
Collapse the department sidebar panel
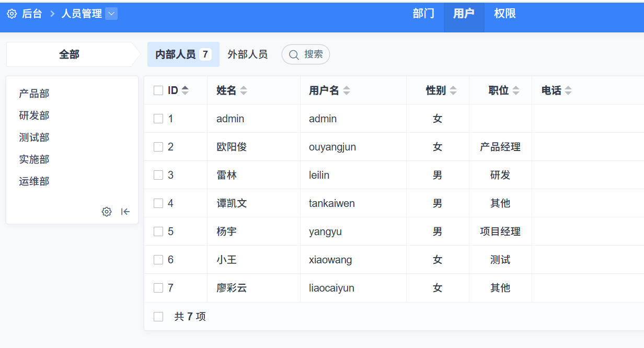click(125, 212)
